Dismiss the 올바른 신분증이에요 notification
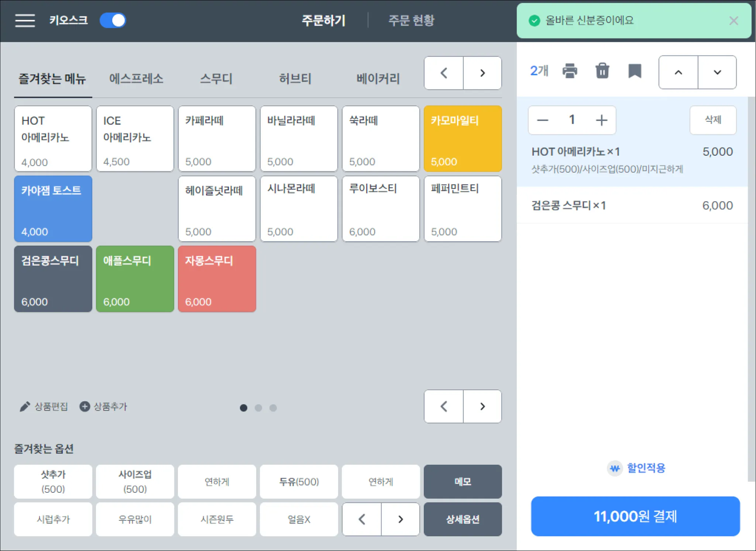This screenshot has height=551, width=756. click(x=733, y=21)
